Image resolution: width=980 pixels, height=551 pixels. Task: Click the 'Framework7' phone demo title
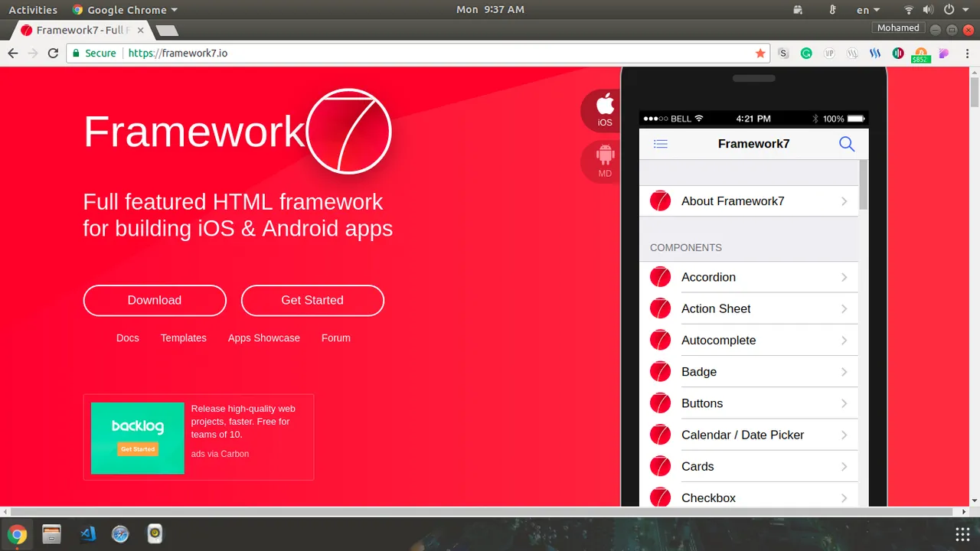[x=753, y=144]
